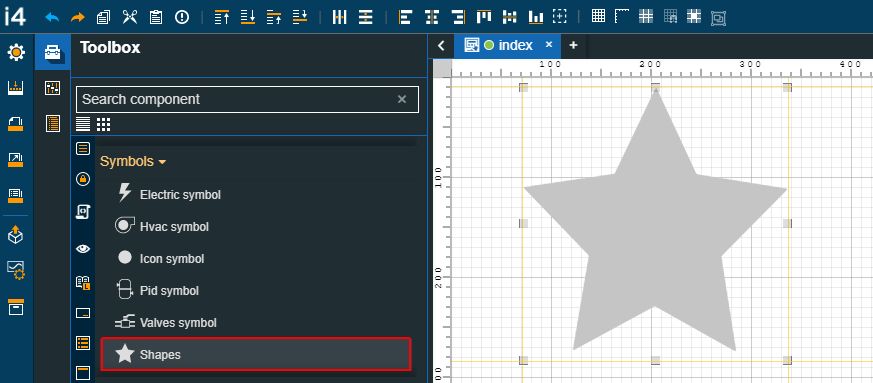Select the Toolbox panel icon

point(53,52)
